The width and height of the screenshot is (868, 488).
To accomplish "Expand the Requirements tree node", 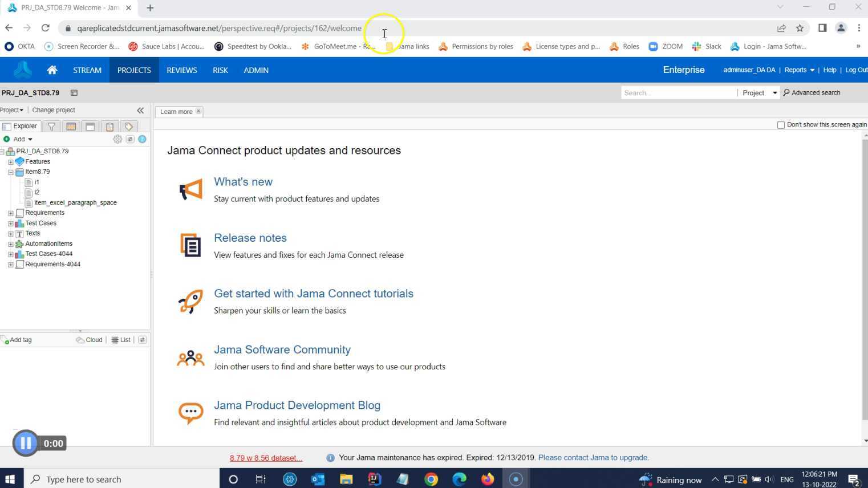I will [10, 213].
